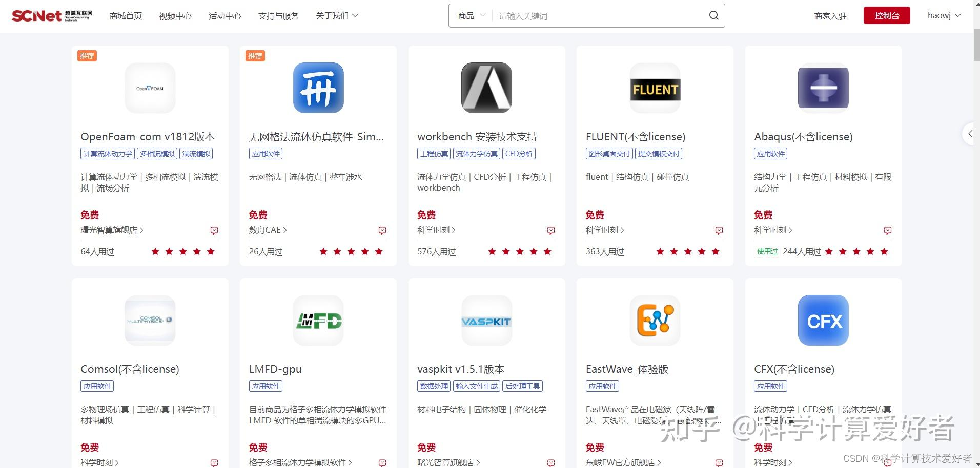Click the 控制台 button
Viewport: 980px width, 468px height.
(887, 15)
